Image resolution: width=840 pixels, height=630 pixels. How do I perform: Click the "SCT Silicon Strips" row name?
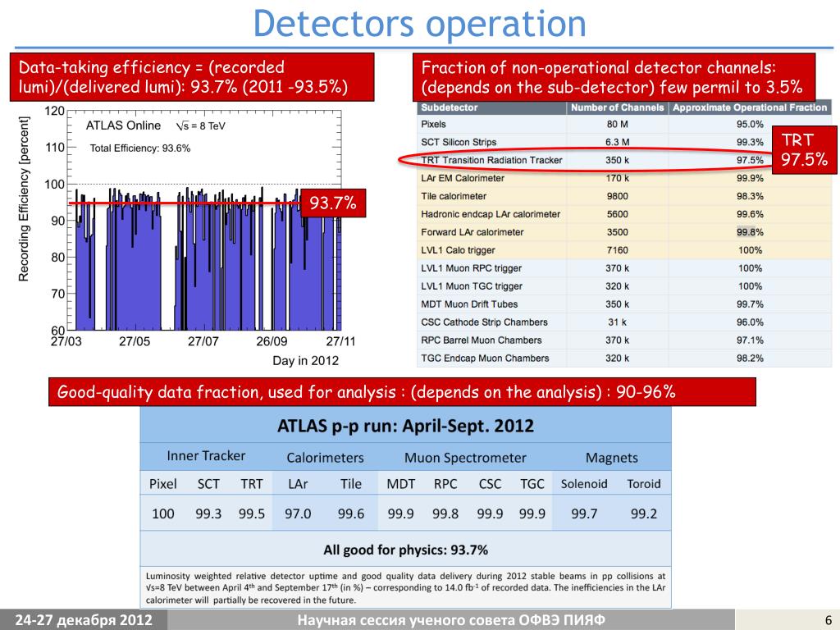(459, 142)
